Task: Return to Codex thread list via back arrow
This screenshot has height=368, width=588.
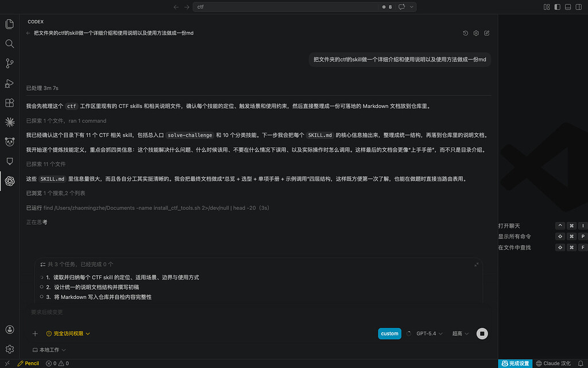Action: [28, 33]
